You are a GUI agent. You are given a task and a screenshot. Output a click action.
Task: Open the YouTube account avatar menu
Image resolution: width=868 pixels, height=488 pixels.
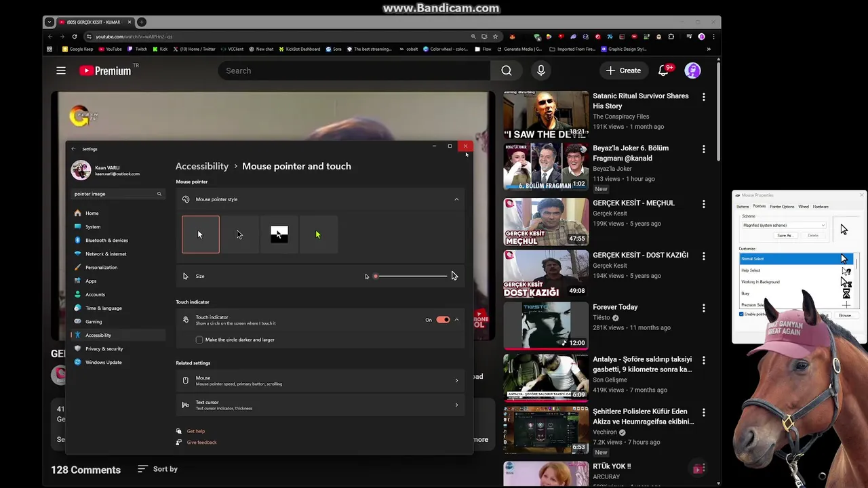click(692, 70)
